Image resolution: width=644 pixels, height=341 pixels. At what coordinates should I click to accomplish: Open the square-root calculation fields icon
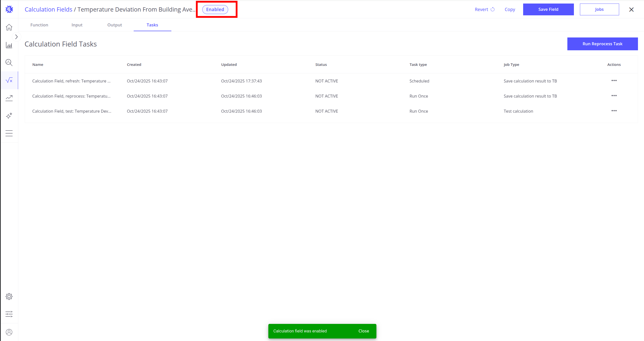9,80
